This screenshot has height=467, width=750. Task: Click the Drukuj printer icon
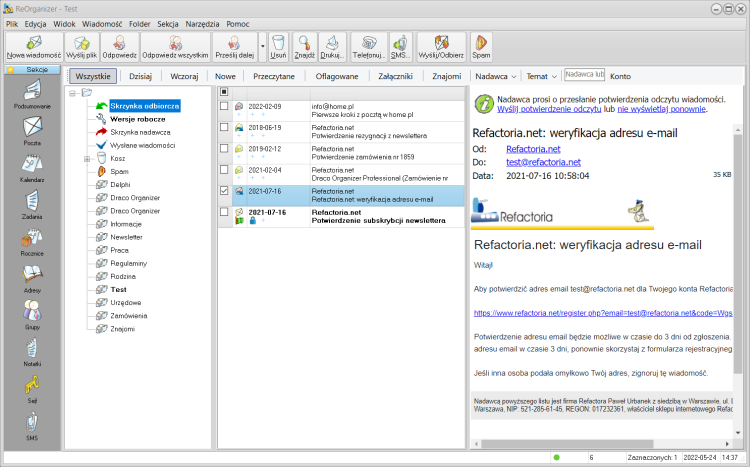coord(332,47)
